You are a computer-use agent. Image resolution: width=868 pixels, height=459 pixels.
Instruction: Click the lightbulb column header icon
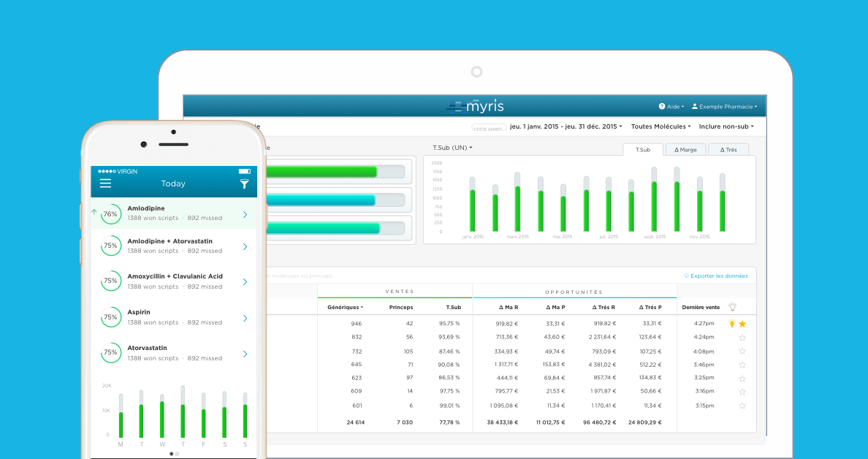point(732,308)
